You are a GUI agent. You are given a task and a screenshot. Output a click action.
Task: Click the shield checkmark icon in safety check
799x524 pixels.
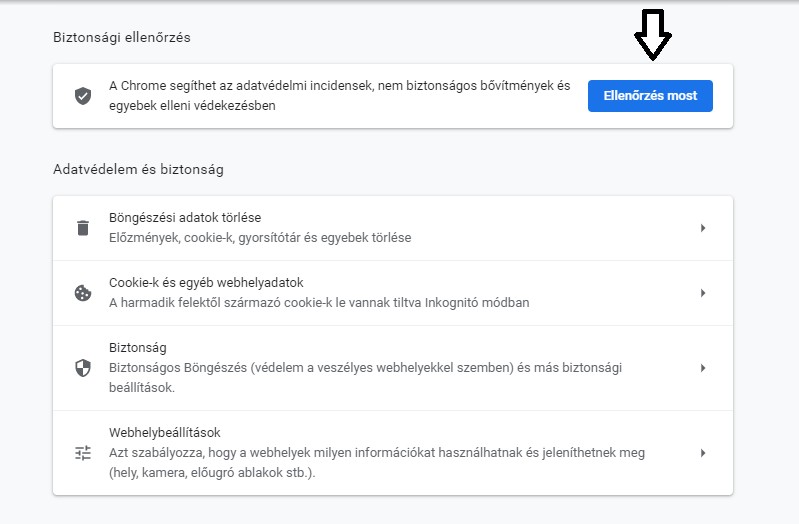(x=83, y=96)
